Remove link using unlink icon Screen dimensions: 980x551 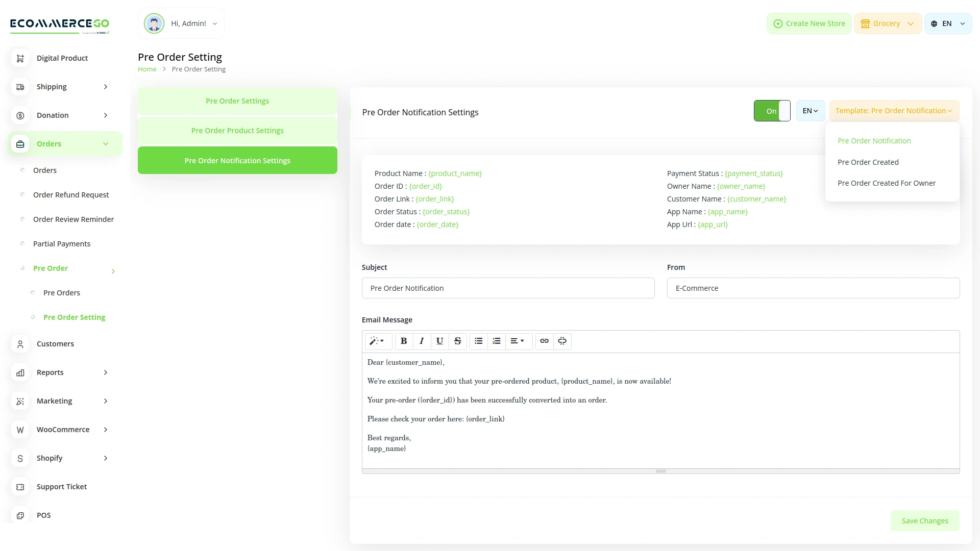click(x=562, y=341)
